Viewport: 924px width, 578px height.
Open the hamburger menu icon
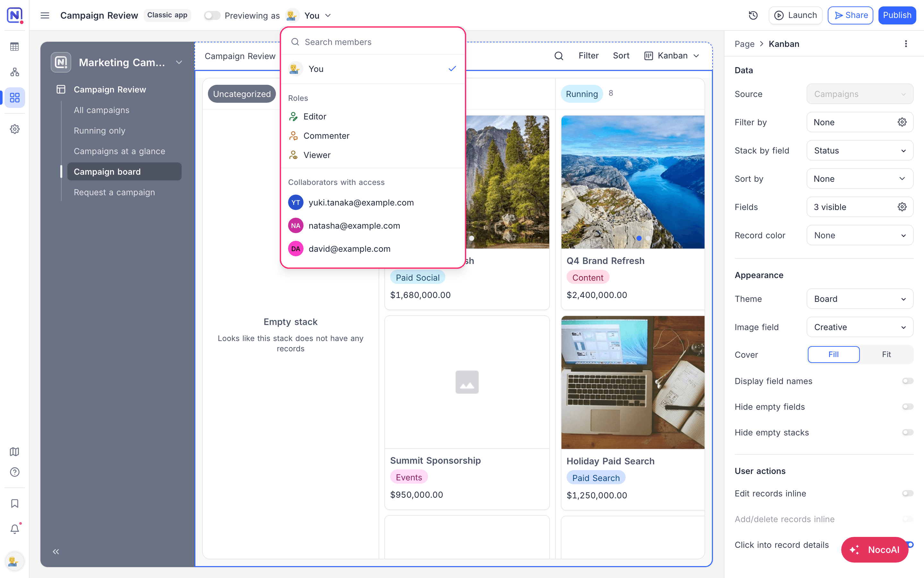pyautogui.click(x=45, y=15)
